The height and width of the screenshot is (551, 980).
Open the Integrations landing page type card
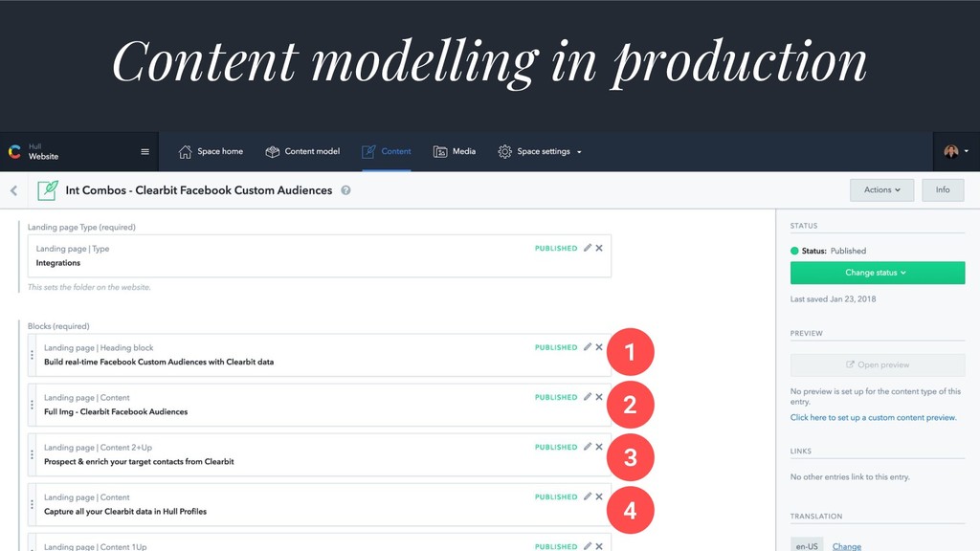(x=320, y=256)
